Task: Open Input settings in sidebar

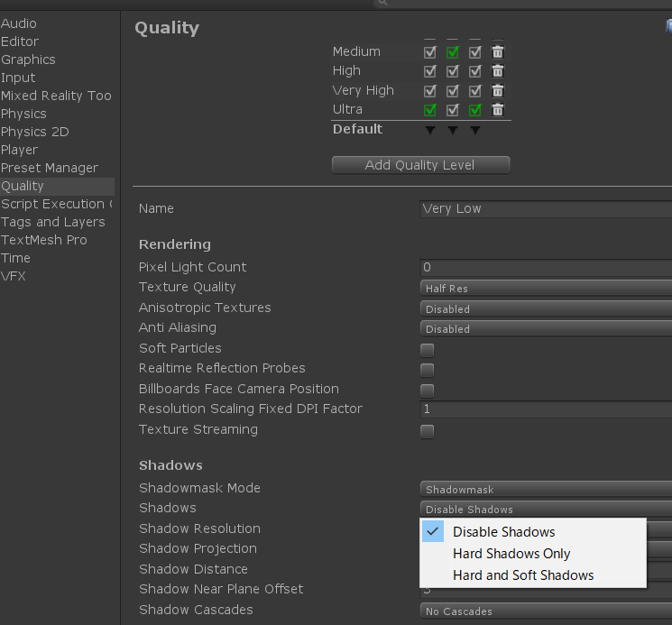Action: tap(18, 77)
